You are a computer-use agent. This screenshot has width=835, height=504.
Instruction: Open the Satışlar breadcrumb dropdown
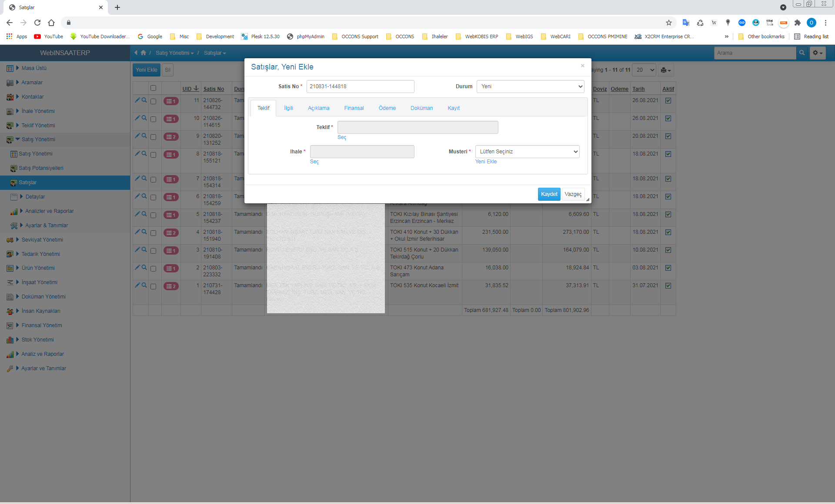click(x=215, y=53)
